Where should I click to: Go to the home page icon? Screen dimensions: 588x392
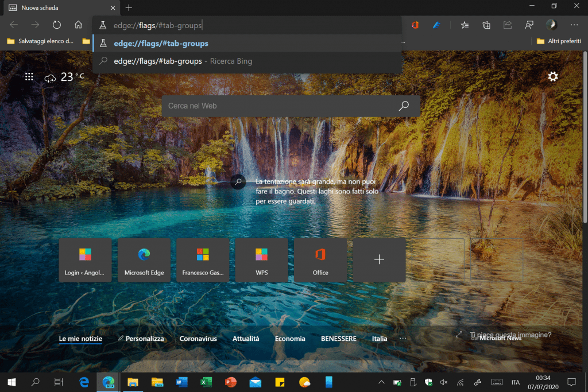tap(79, 25)
